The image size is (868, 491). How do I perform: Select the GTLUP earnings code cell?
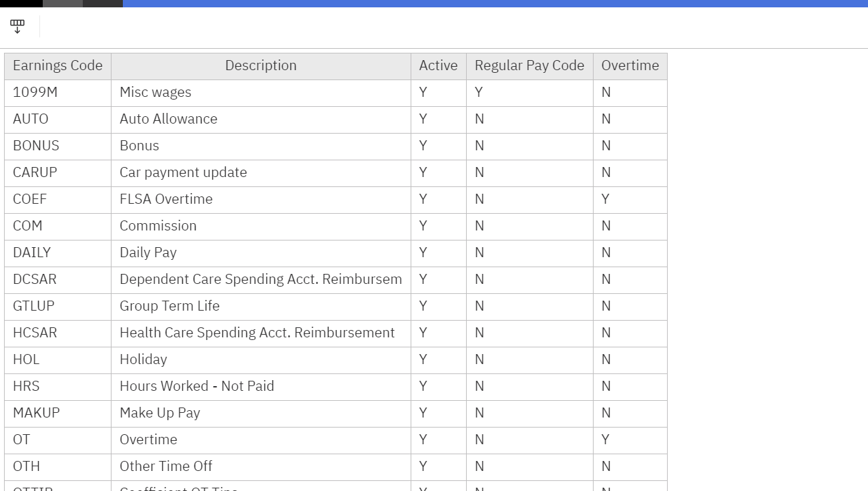click(x=57, y=307)
